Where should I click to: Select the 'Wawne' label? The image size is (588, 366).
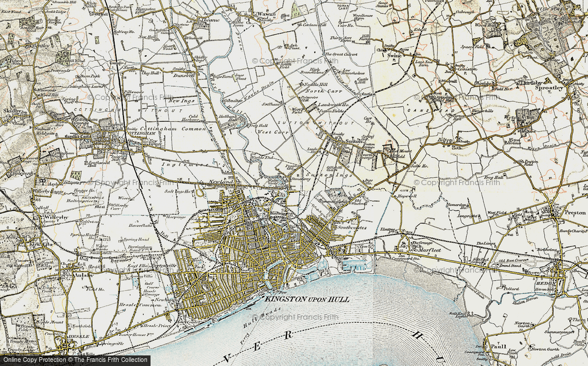point(267,14)
